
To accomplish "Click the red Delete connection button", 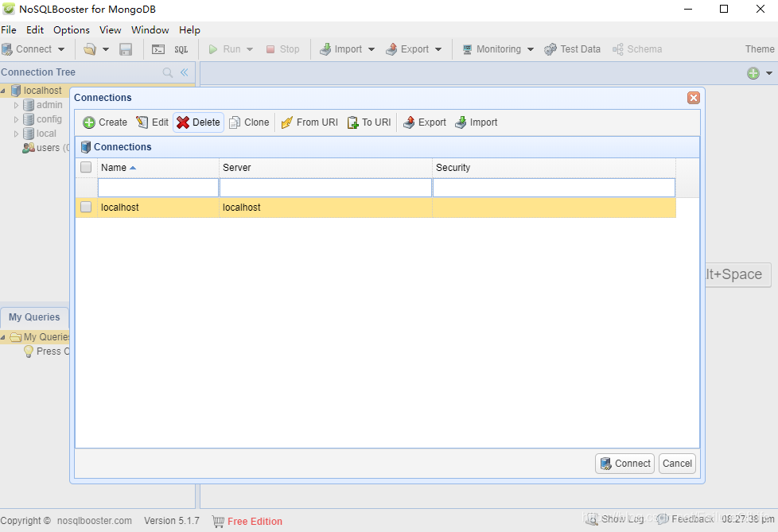I will (198, 122).
